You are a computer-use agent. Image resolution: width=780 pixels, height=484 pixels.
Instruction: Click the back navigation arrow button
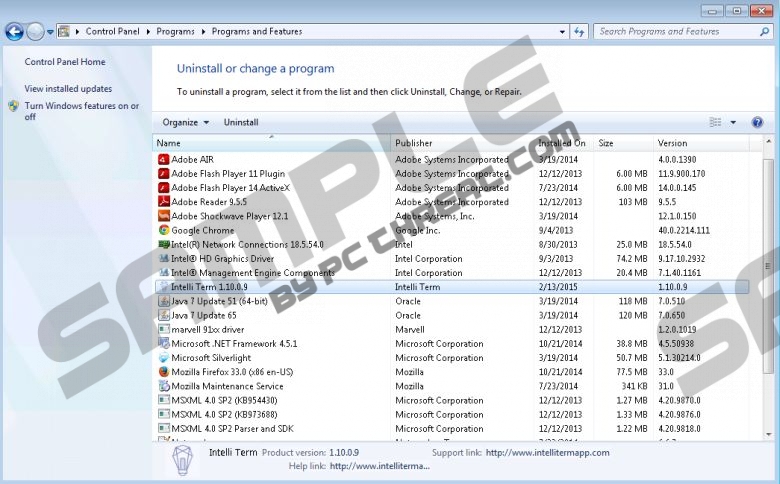pos(14,32)
